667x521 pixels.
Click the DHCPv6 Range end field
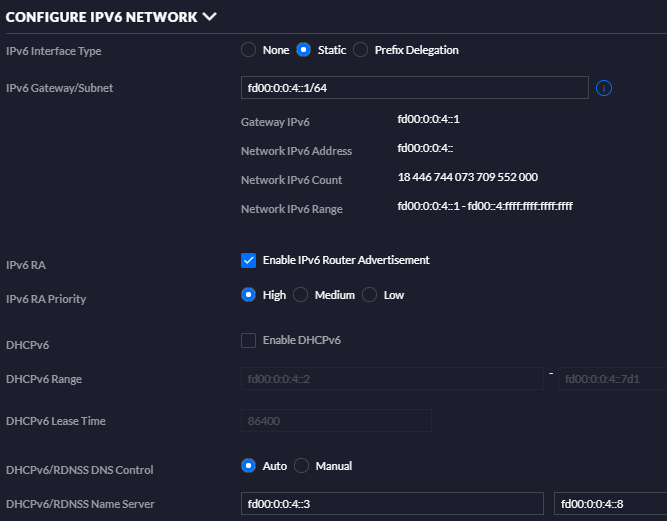(x=611, y=379)
